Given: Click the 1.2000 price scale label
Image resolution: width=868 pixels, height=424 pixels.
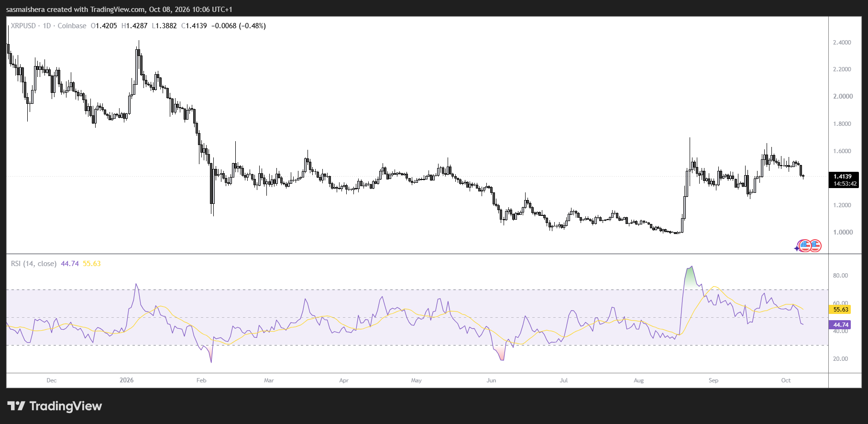Looking at the screenshot, I should point(842,205).
